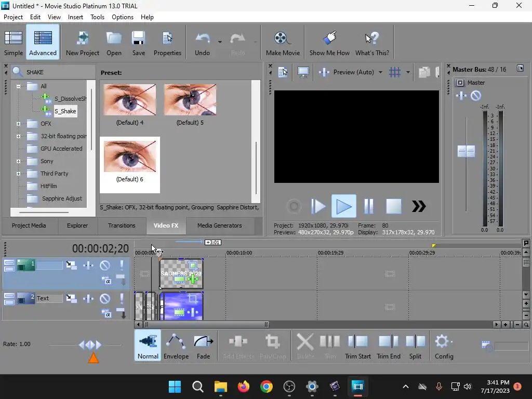Open Track FX on track 1
The height and width of the screenshot is (399, 532).
point(88,265)
